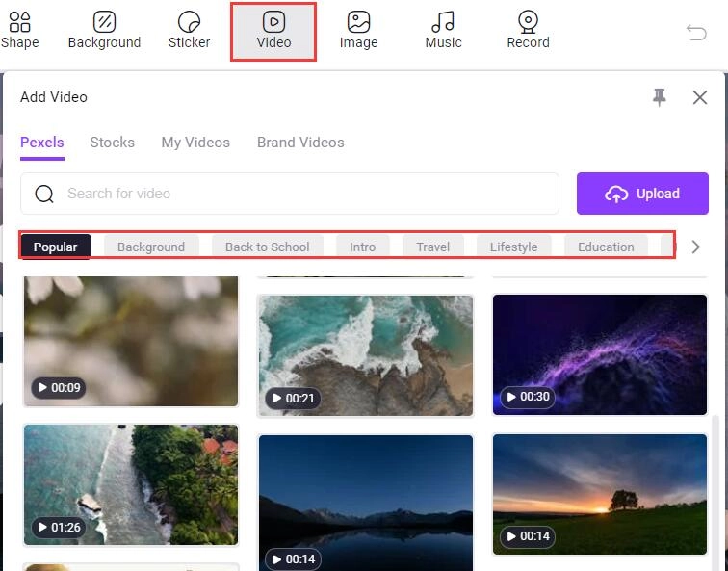Click the undo arrow icon
The width and height of the screenshot is (728, 571).
click(696, 32)
